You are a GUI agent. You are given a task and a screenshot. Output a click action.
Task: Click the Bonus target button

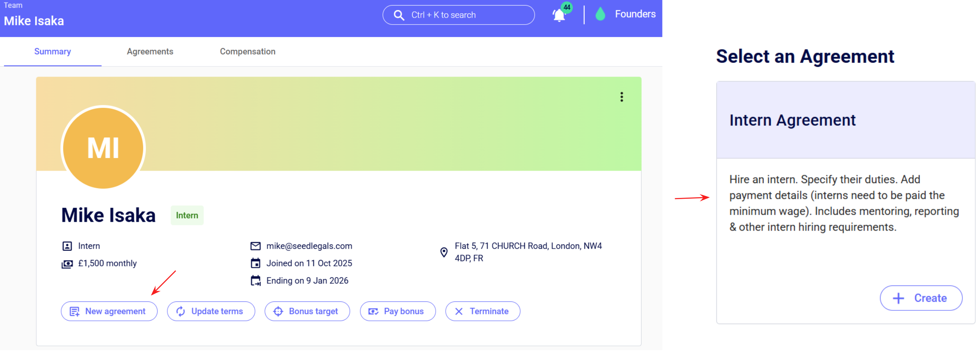tap(307, 311)
